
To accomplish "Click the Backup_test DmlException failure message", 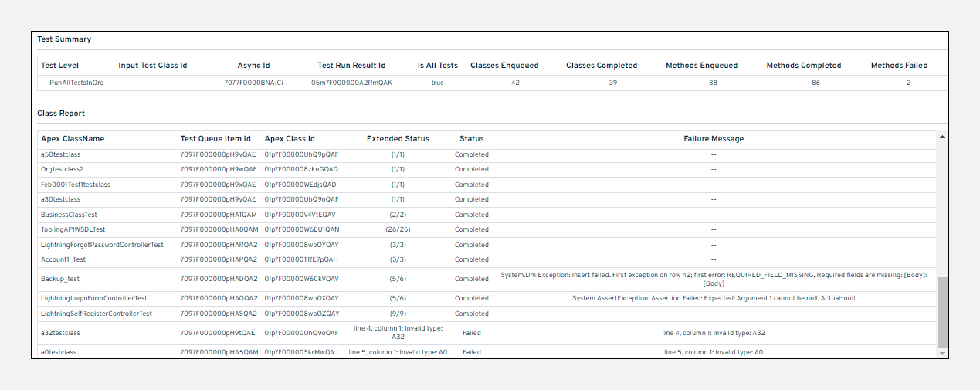I will click(714, 279).
